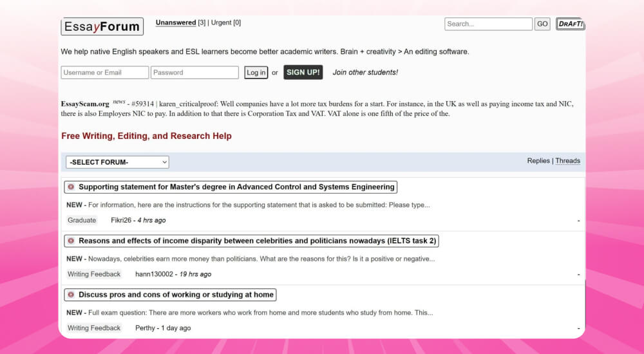Image resolution: width=644 pixels, height=354 pixels.
Task: Switch to Replies view
Action: pyautogui.click(x=538, y=161)
